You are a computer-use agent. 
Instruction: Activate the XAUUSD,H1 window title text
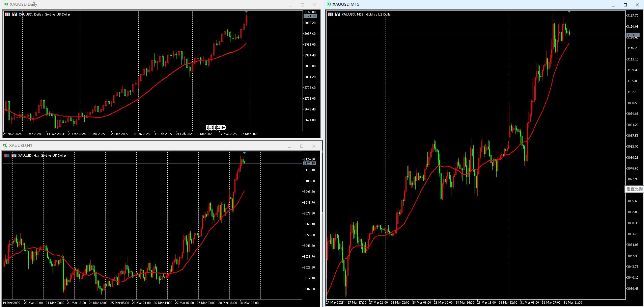[x=21, y=146]
